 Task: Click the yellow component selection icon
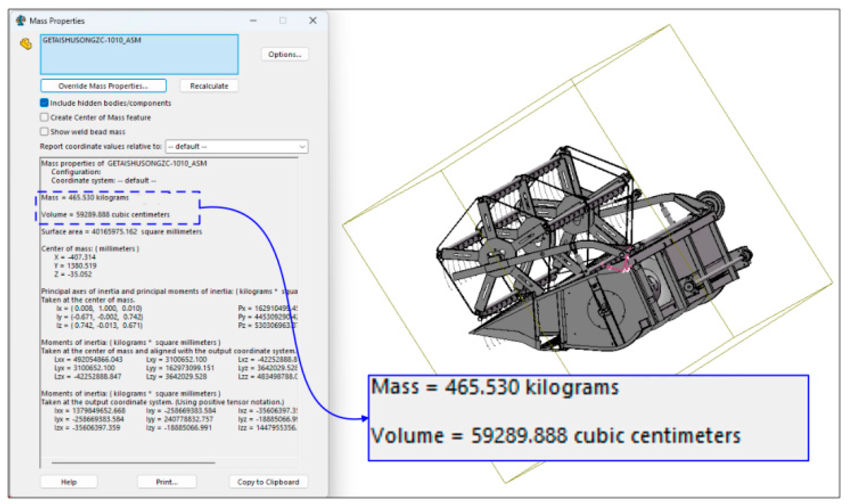pyautogui.click(x=26, y=44)
